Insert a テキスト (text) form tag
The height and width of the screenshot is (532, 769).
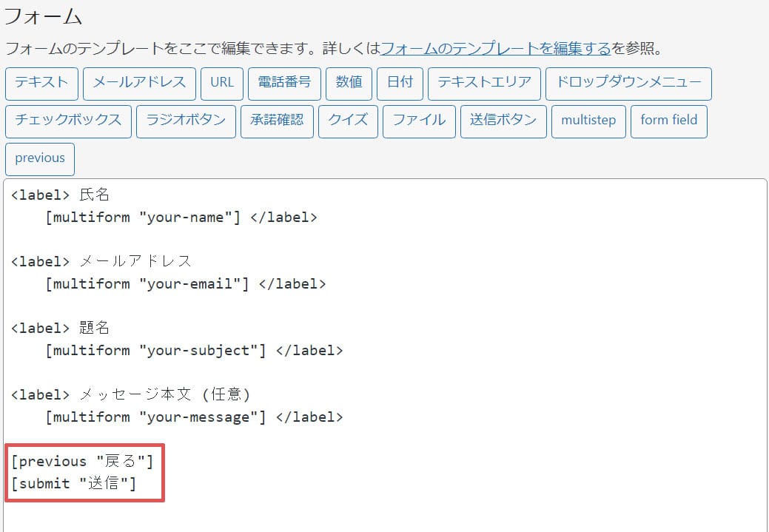[x=41, y=84]
